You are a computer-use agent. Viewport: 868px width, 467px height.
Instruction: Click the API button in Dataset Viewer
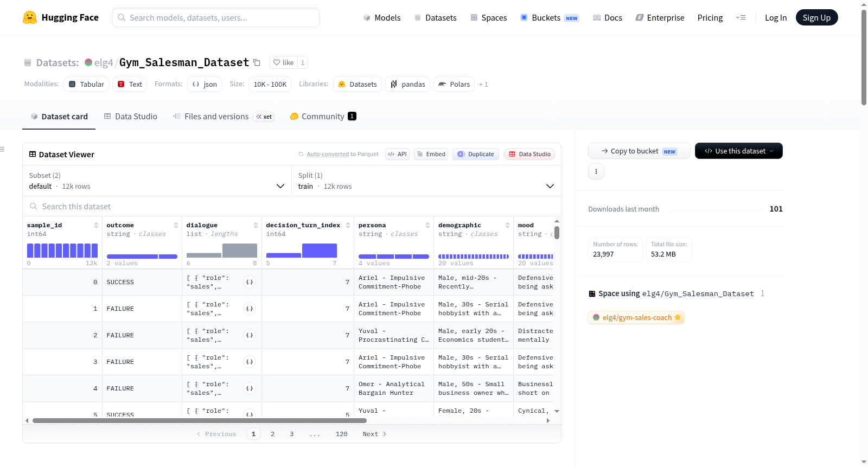pyautogui.click(x=397, y=154)
